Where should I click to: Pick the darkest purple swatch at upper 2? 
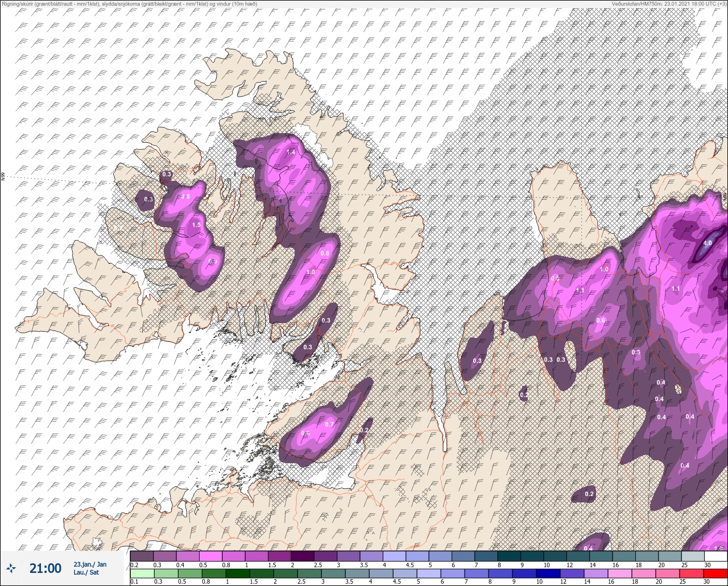click(303, 556)
